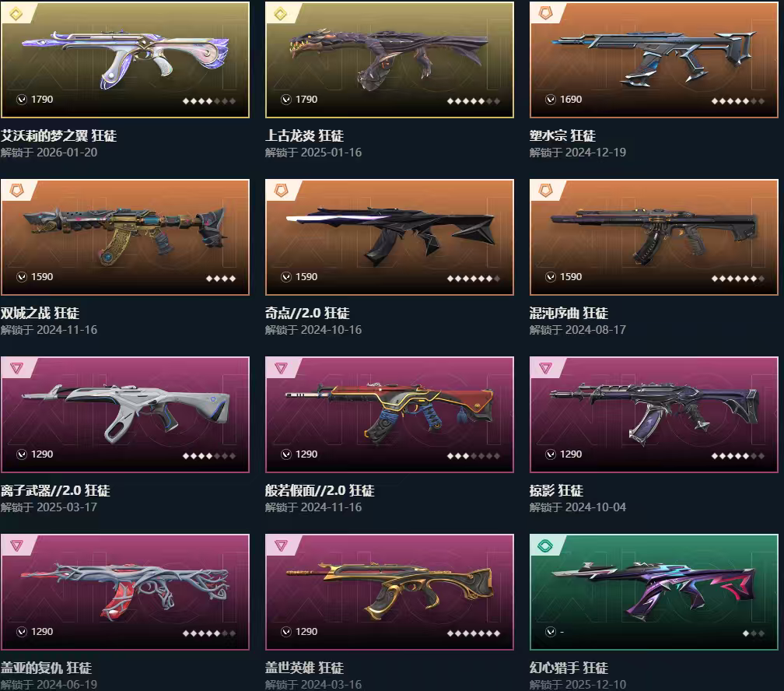Click the green tier badge on 幻心猎手 狂徒

click(545, 545)
